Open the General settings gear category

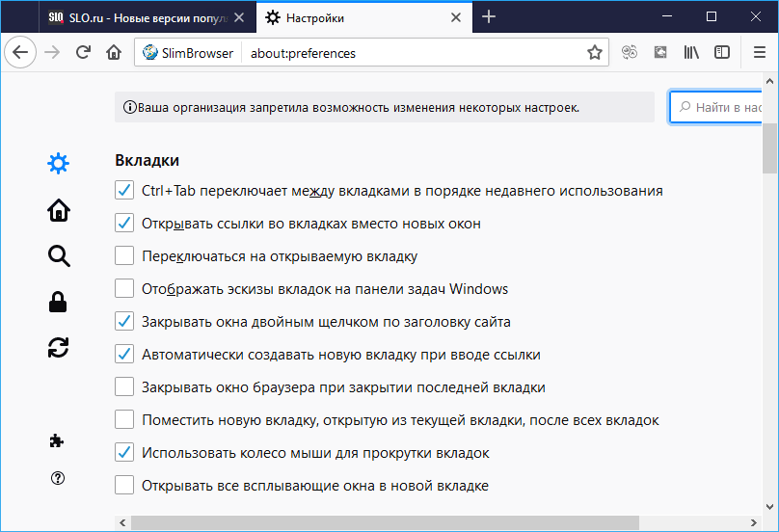(x=59, y=163)
